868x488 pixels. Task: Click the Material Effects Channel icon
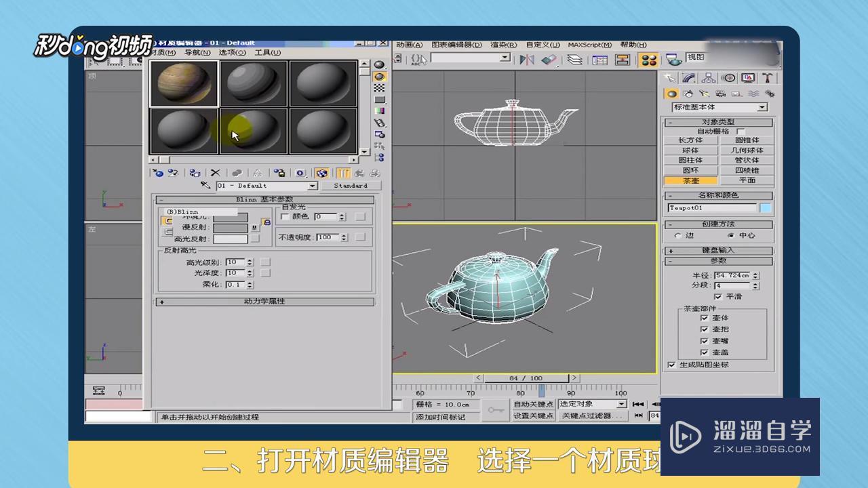[x=300, y=173]
